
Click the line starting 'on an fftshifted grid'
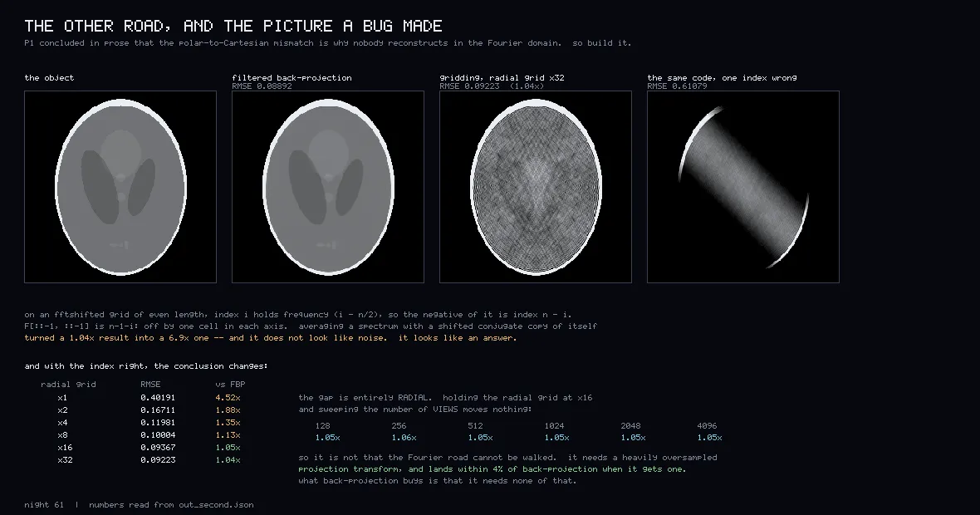point(298,314)
